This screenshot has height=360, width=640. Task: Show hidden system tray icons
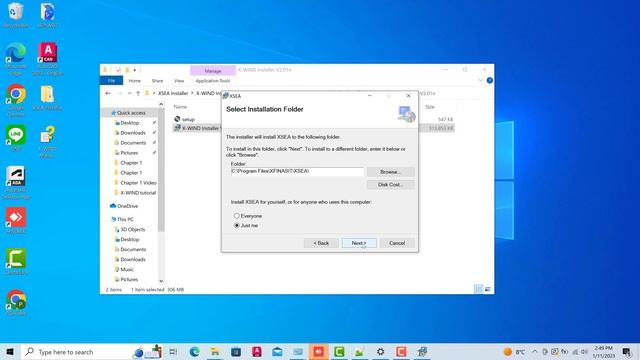coord(535,351)
